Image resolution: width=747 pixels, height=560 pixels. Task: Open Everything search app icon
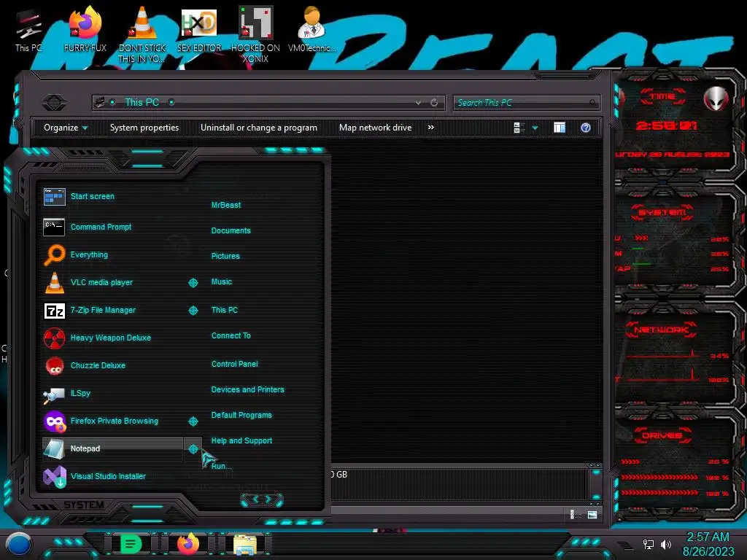(x=54, y=254)
